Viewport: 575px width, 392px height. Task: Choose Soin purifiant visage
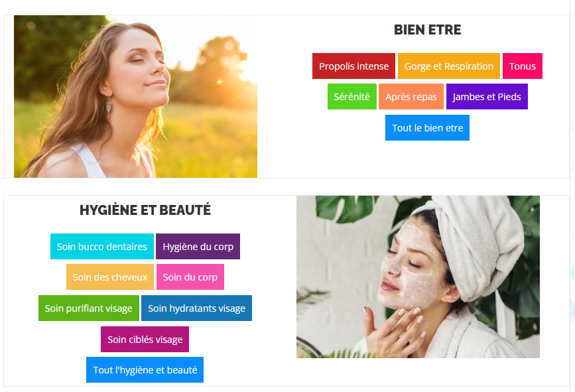click(88, 308)
